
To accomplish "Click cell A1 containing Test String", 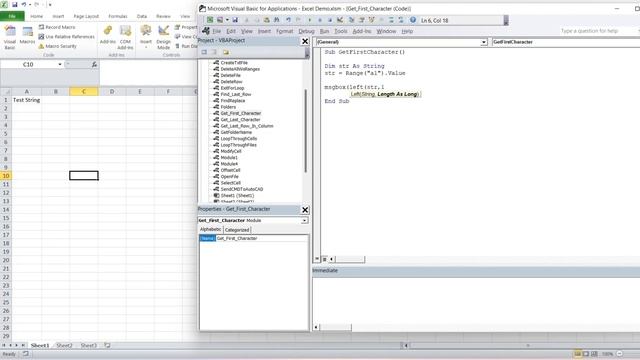I will pos(27,100).
